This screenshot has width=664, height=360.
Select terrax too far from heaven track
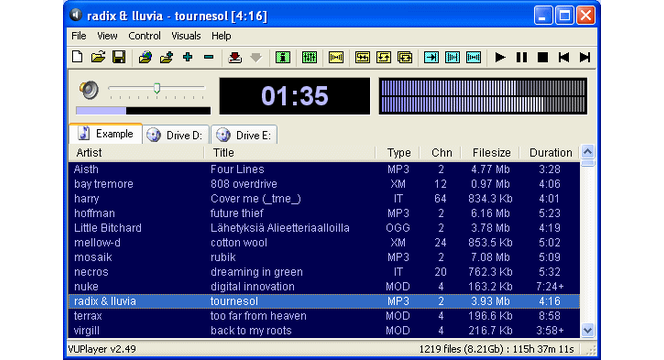pos(324,316)
